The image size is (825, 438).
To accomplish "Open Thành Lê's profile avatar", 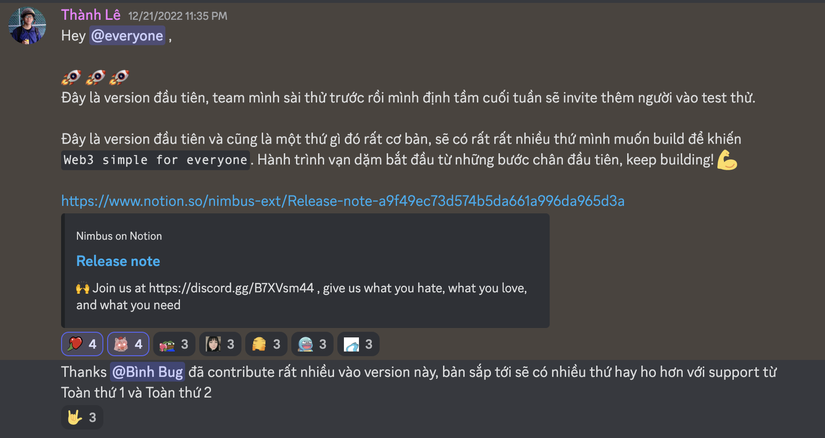I will 27,25.
